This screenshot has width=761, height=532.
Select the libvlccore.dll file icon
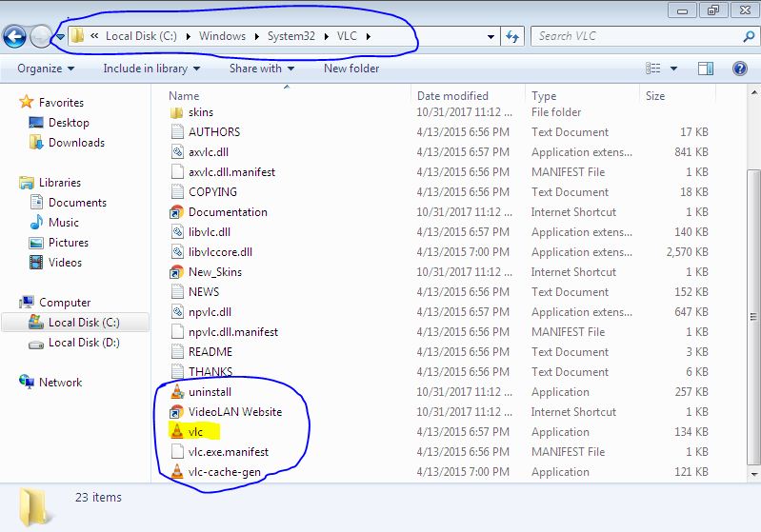click(x=177, y=251)
